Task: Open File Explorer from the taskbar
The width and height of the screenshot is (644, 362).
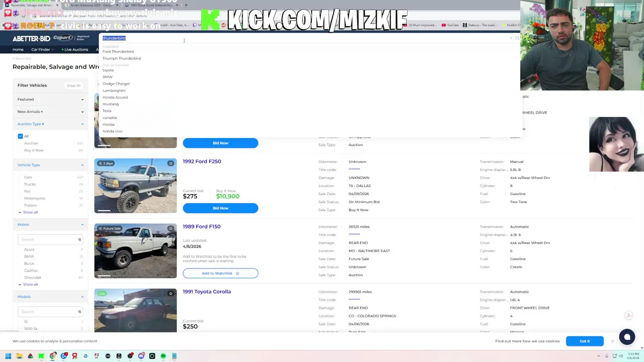Action: point(19,356)
